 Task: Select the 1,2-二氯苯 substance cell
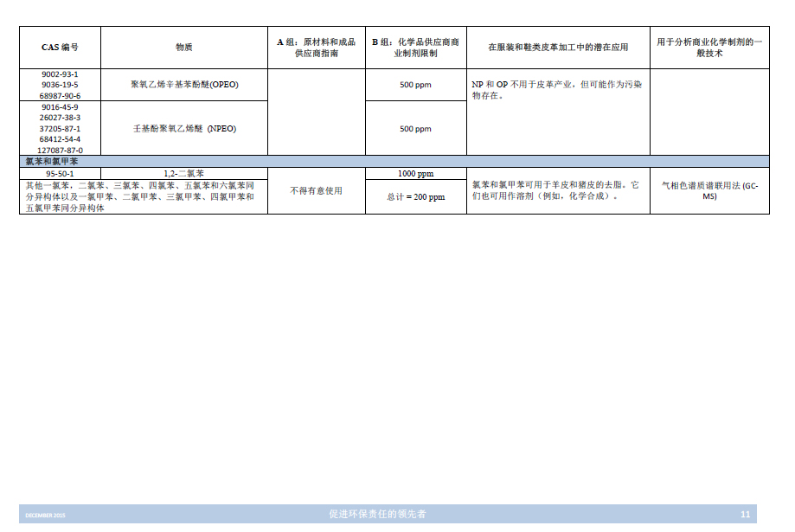[183, 173]
